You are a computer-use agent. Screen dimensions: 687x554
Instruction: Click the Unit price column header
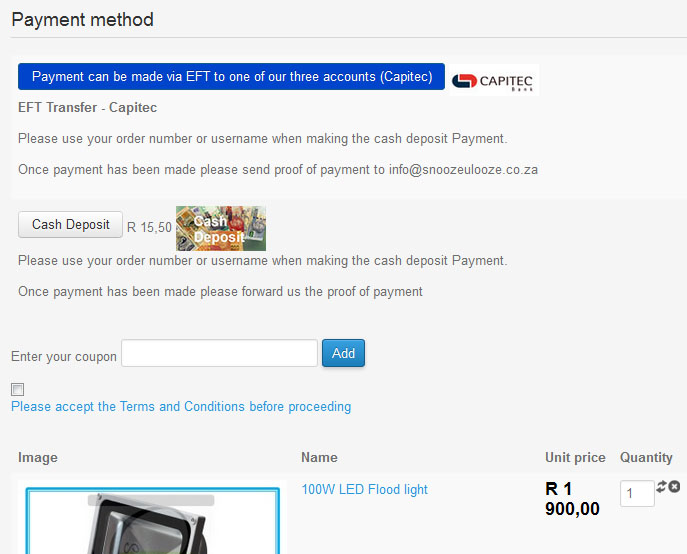[575, 457]
